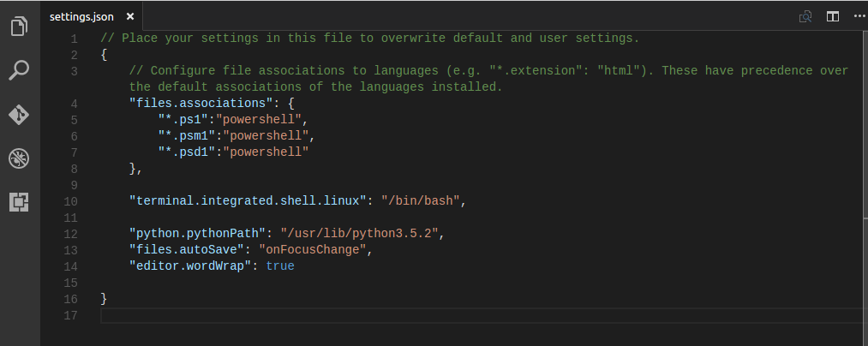Click the vertical scrollbar on right edge
The height and width of the screenshot is (346, 868).
click(865, 188)
